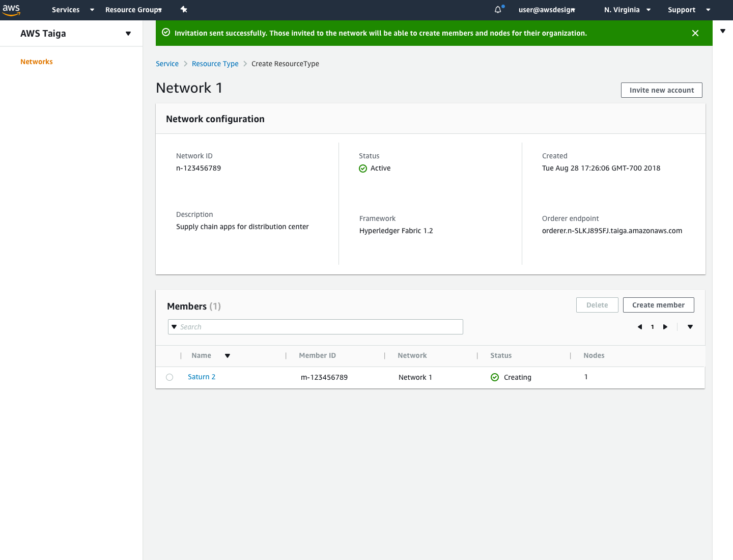Expand the right side panel arrow
Viewport: 733px width, 560px height.
pos(723,31)
